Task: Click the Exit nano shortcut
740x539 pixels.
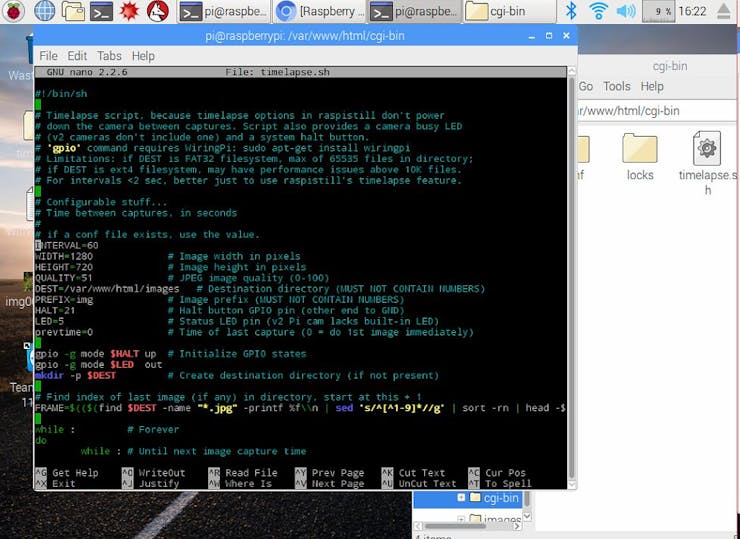Action: (55, 484)
